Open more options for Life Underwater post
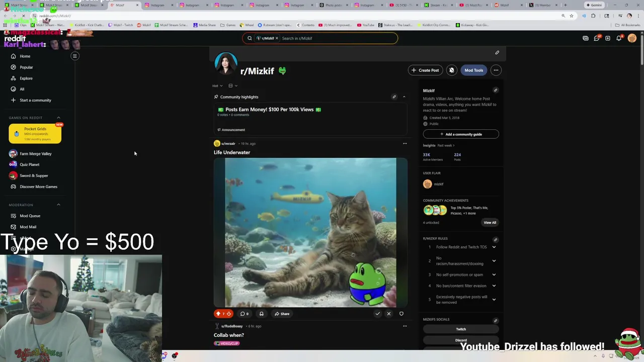The width and height of the screenshot is (644, 362). [x=405, y=144]
